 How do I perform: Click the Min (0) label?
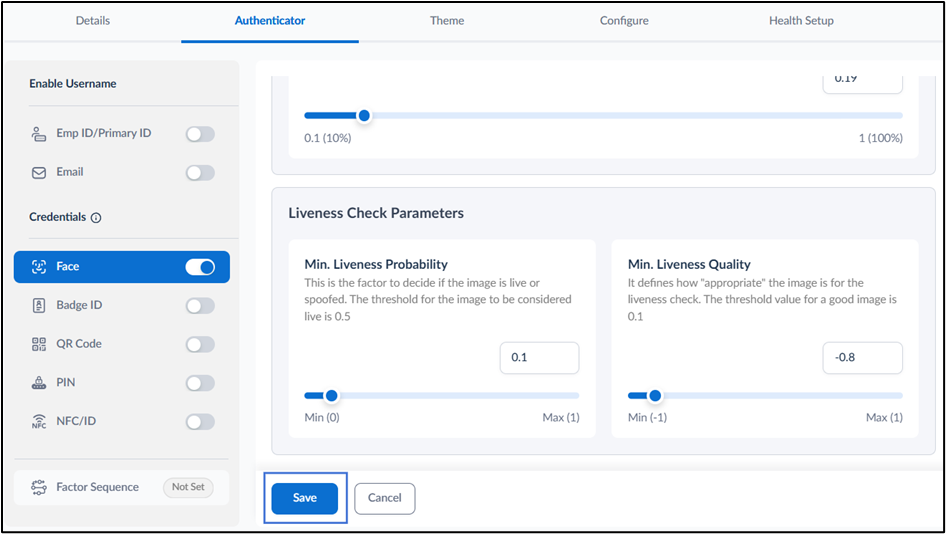pyautogui.click(x=322, y=418)
